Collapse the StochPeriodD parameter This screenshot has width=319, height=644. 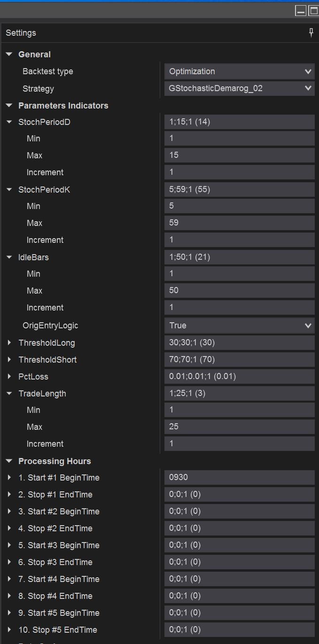tap(9, 122)
